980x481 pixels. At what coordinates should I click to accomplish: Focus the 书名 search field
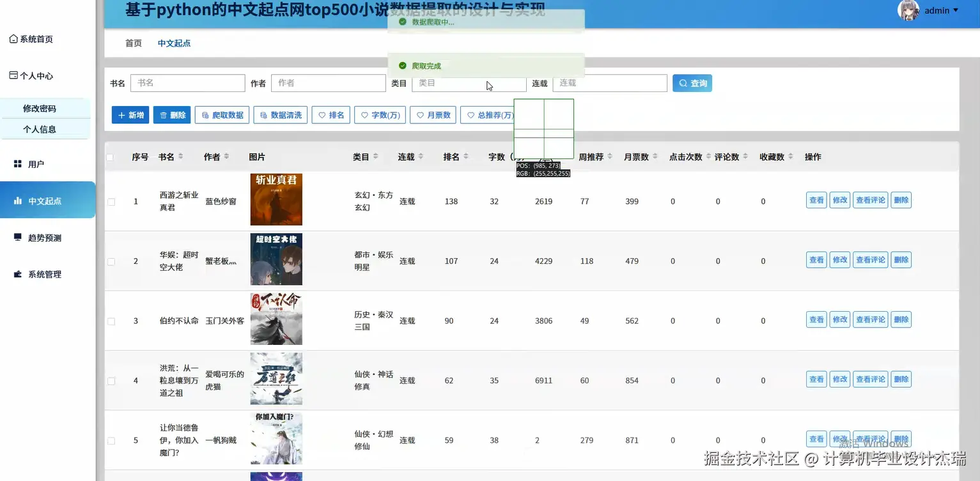pyautogui.click(x=188, y=83)
